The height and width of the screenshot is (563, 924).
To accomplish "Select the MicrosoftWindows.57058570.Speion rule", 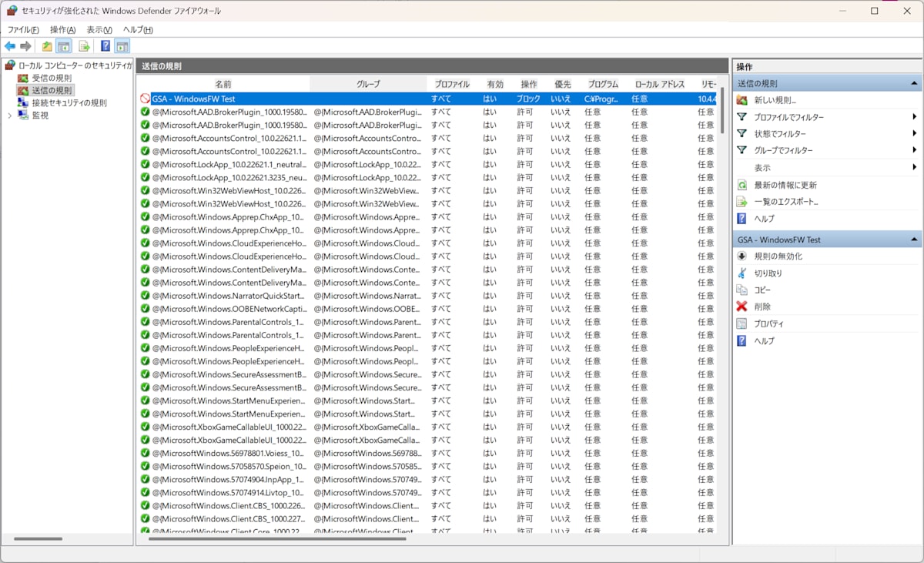I will point(229,466).
